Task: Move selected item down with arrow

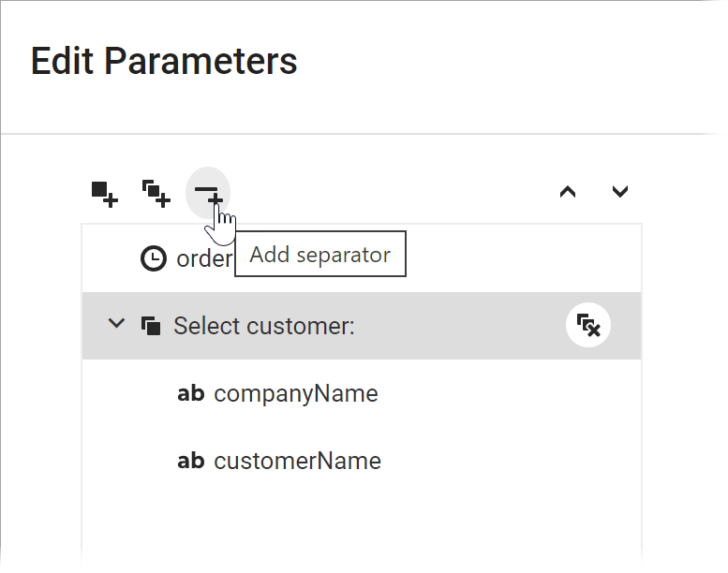Action: point(619,192)
